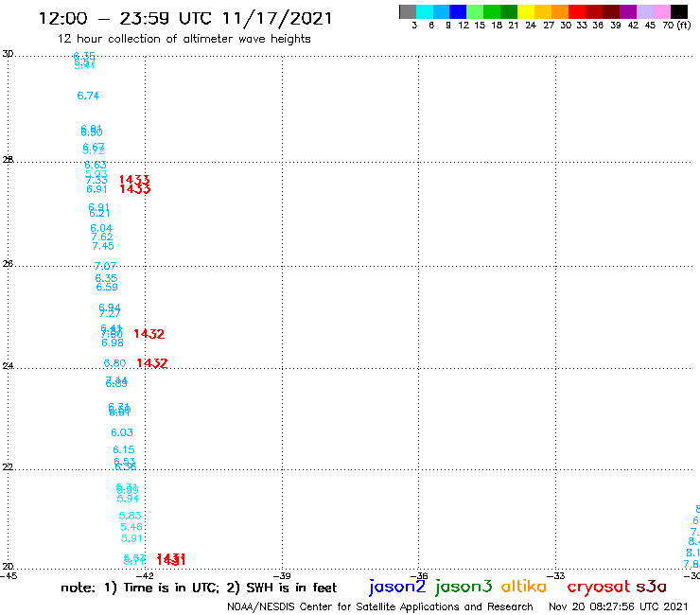
Task: Click the red time label 1431
Action: coord(171,559)
